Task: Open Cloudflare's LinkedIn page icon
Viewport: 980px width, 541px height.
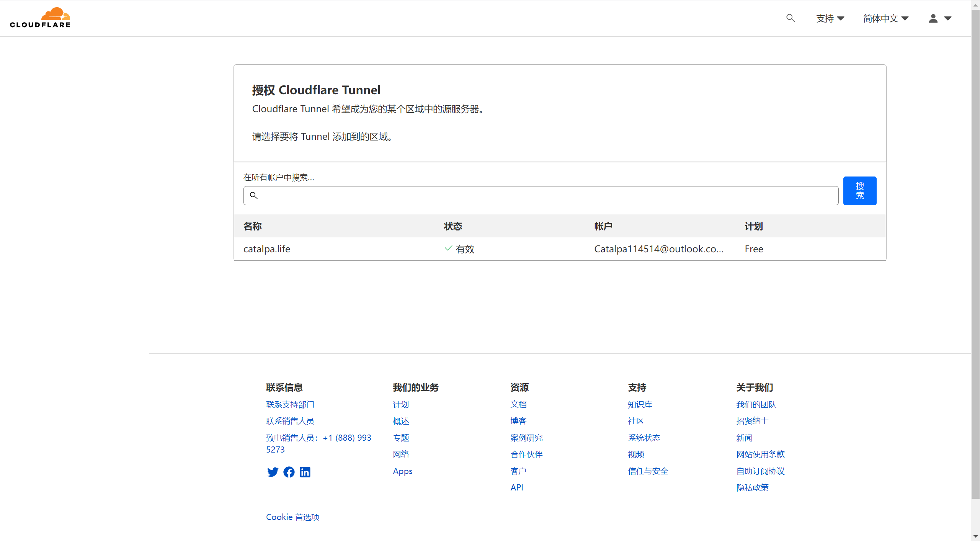Action: coord(305,472)
